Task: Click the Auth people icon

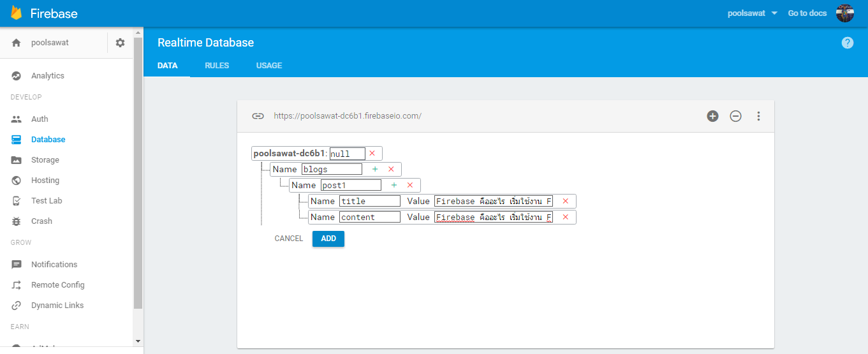Action: pyautogui.click(x=17, y=119)
